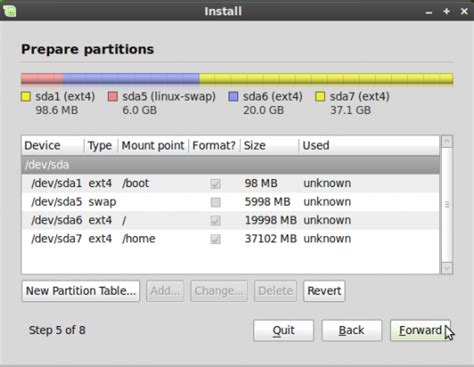
Task: Click blue sda6 legend swatch
Action: pos(233,97)
